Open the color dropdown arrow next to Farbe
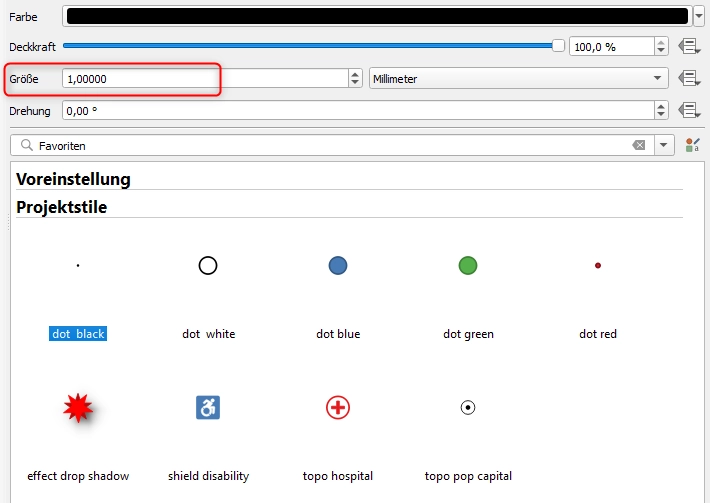This screenshot has height=503, width=710. (699, 17)
